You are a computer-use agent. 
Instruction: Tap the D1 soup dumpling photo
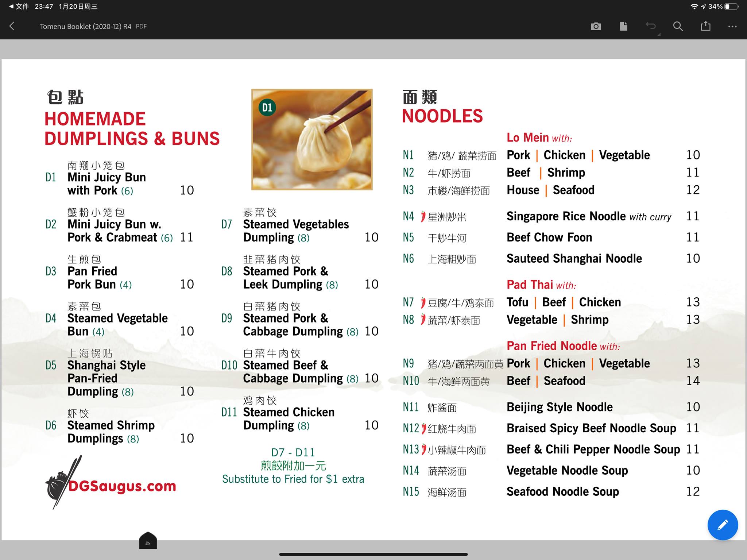click(312, 139)
